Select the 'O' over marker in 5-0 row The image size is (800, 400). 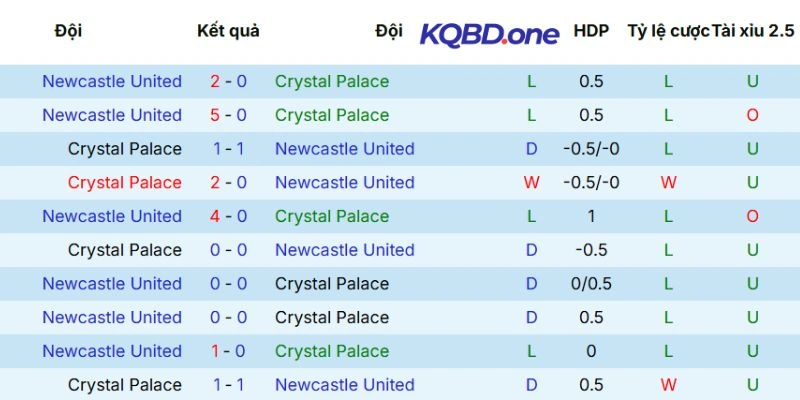click(752, 115)
